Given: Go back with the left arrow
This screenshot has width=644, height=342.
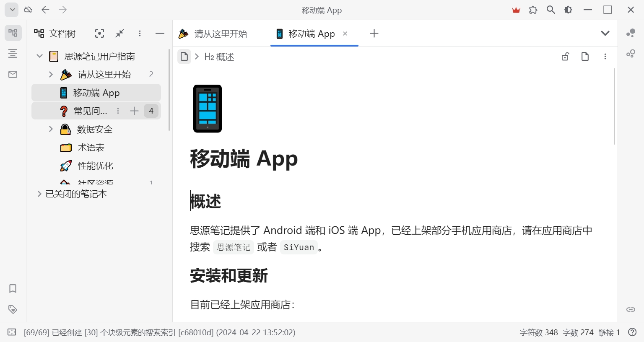Looking at the screenshot, I should point(46,10).
